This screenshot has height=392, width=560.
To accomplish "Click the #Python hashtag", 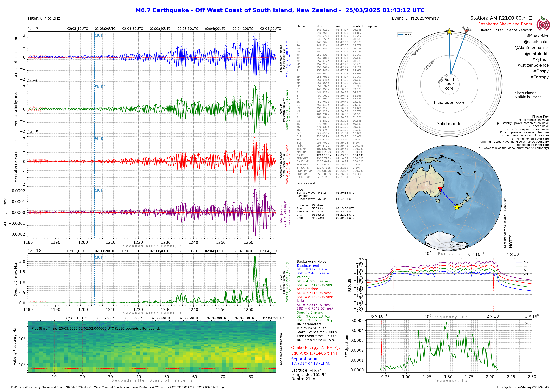I will click(x=540, y=59).
